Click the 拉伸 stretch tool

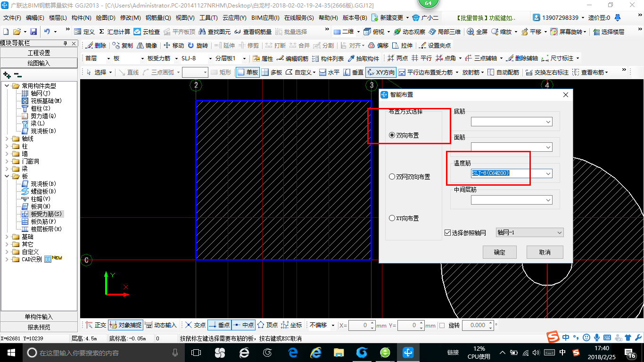click(402, 46)
